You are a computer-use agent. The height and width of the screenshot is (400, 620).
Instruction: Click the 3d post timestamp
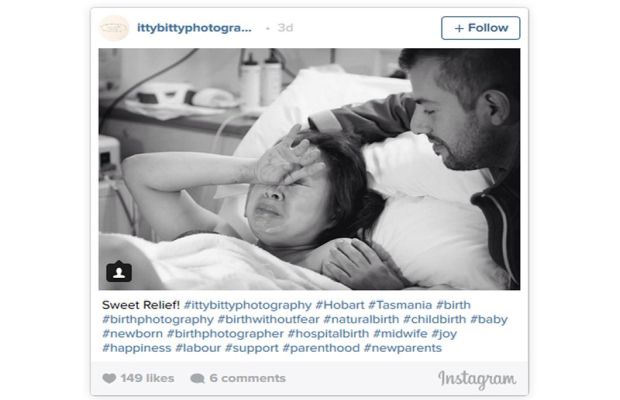(285, 28)
